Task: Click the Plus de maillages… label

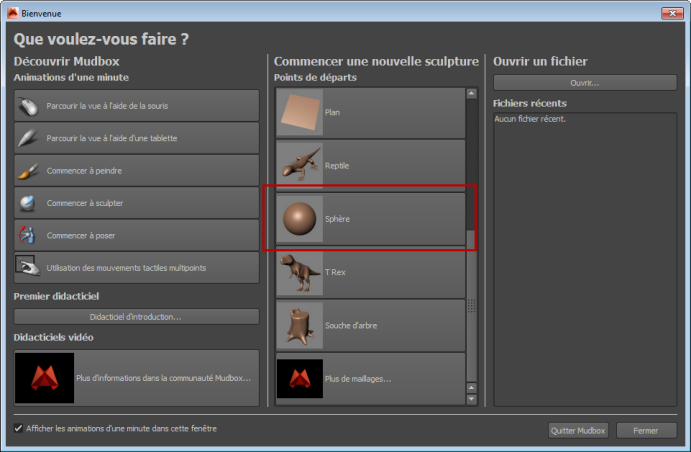Action: [x=358, y=379]
